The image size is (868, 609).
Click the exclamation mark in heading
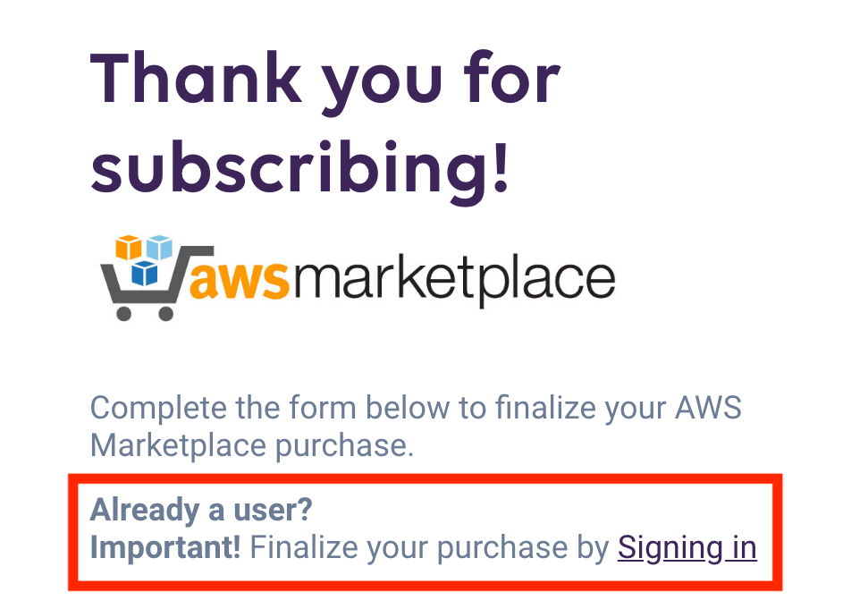(x=501, y=166)
